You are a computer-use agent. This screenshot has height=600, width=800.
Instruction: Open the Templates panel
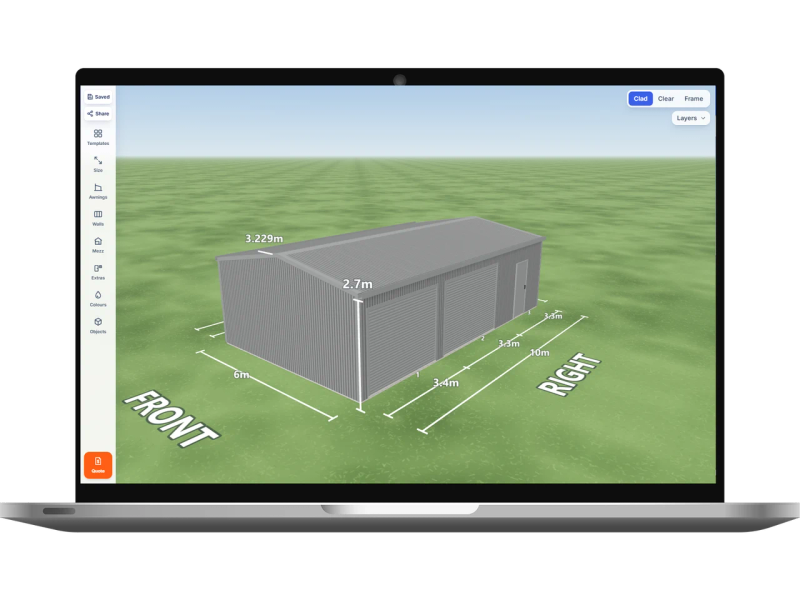tap(98, 137)
